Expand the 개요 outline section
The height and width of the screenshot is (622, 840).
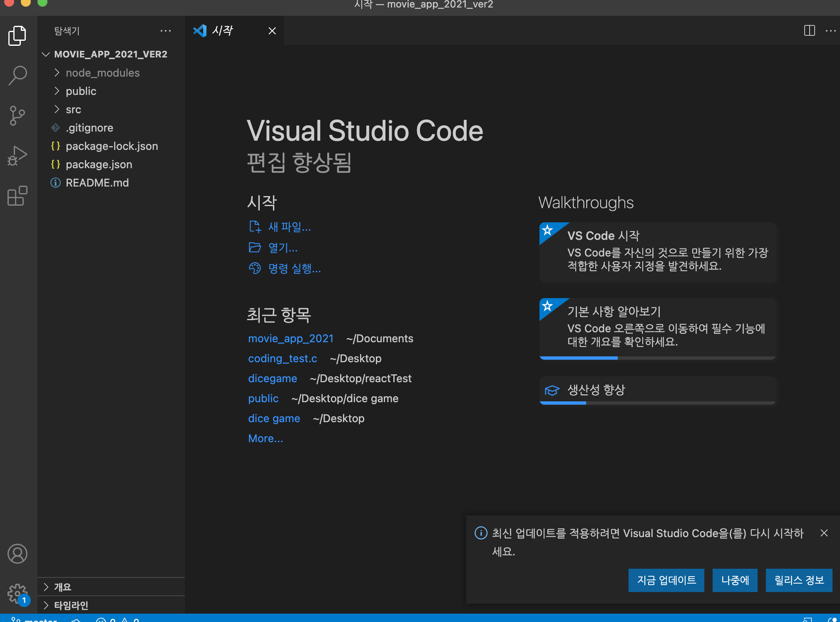click(x=46, y=587)
